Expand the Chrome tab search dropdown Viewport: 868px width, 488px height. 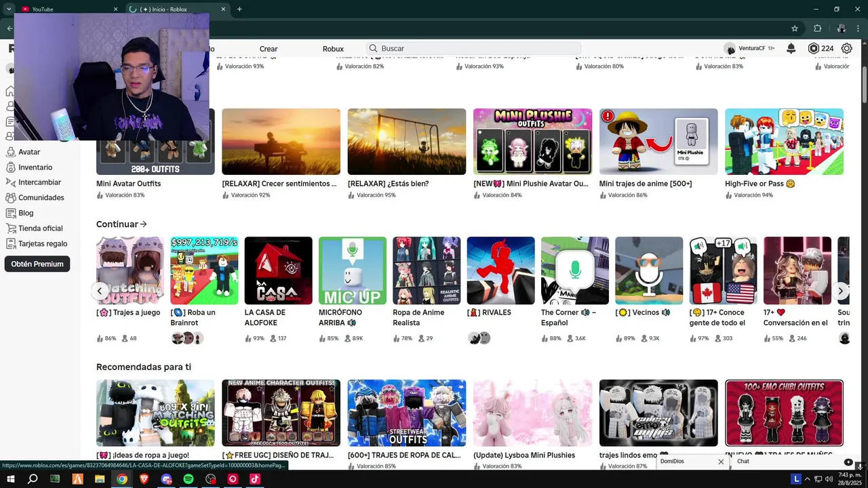coord(9,9)
